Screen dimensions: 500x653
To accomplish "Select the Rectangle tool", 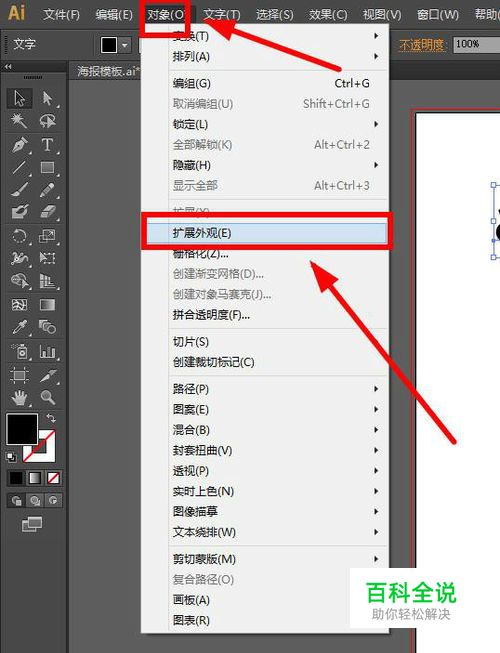I will (47, 167).
